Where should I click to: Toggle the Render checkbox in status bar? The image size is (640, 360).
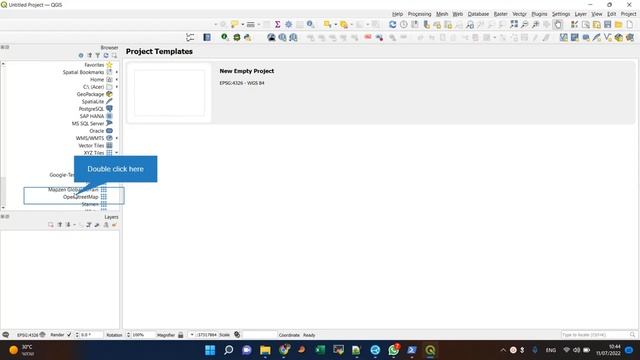[69, 335]
